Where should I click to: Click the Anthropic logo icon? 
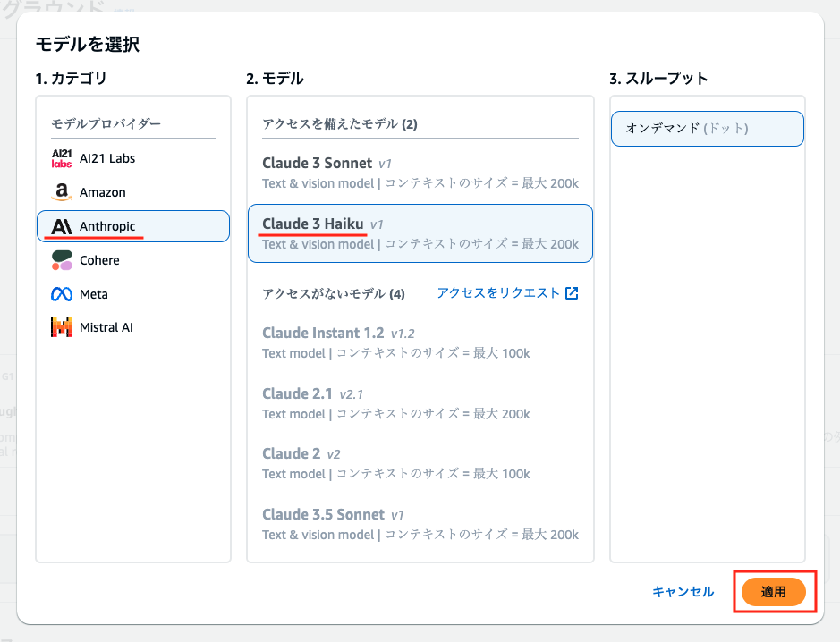tap(62, 226)
